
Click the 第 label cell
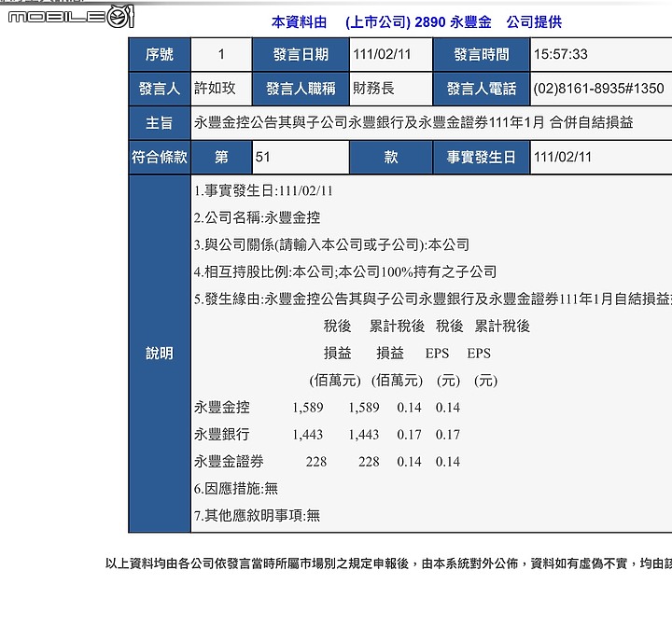tap(221, 158)
